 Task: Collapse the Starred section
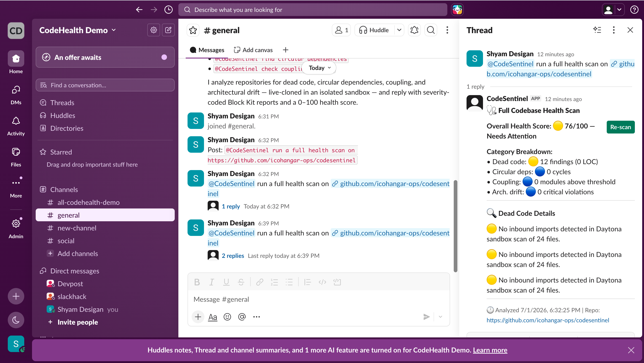(61, 152)
